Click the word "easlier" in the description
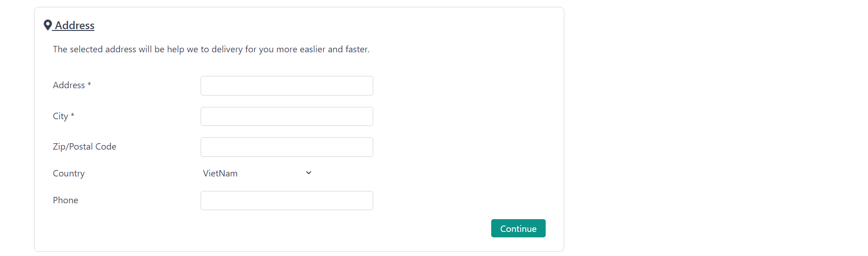 [x=313, y=49]
